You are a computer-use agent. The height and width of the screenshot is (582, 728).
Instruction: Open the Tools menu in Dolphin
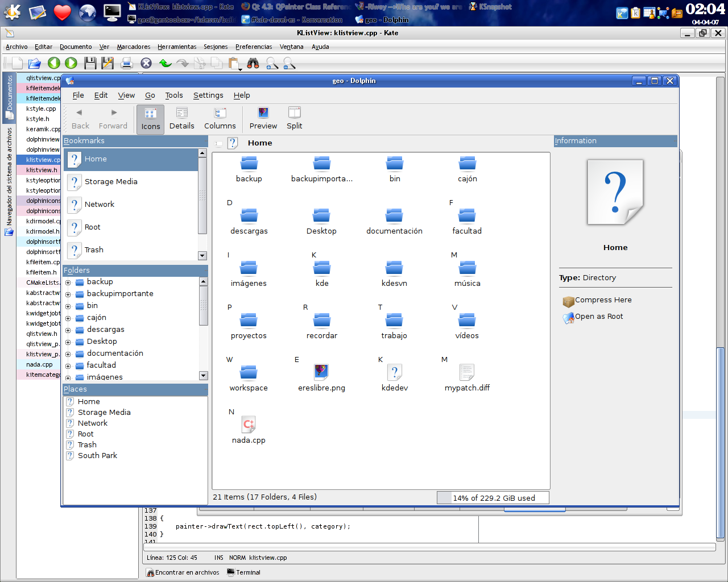174,95
